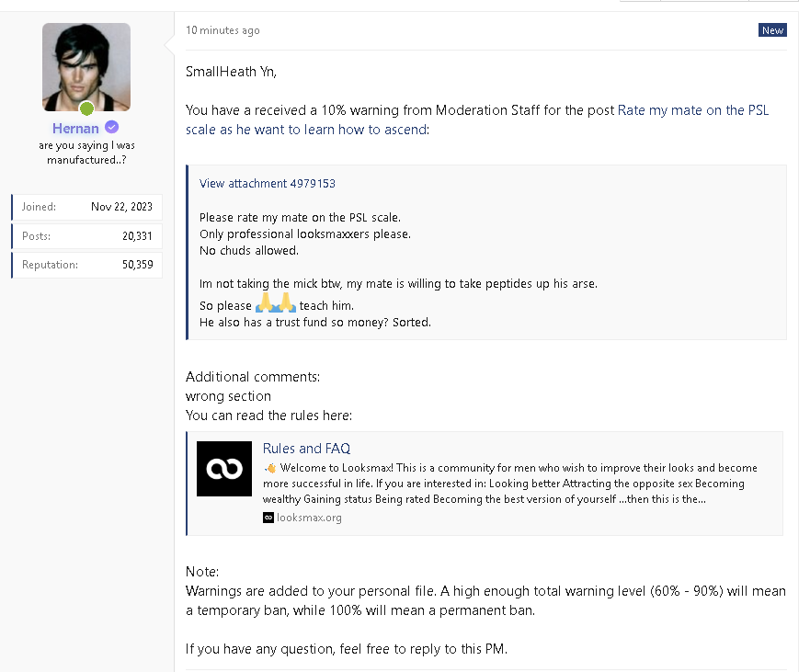Click the black infinity Looksmax logo
This screenshot has width=810, height=672.
pyautogui.click(x=224, y=469)
